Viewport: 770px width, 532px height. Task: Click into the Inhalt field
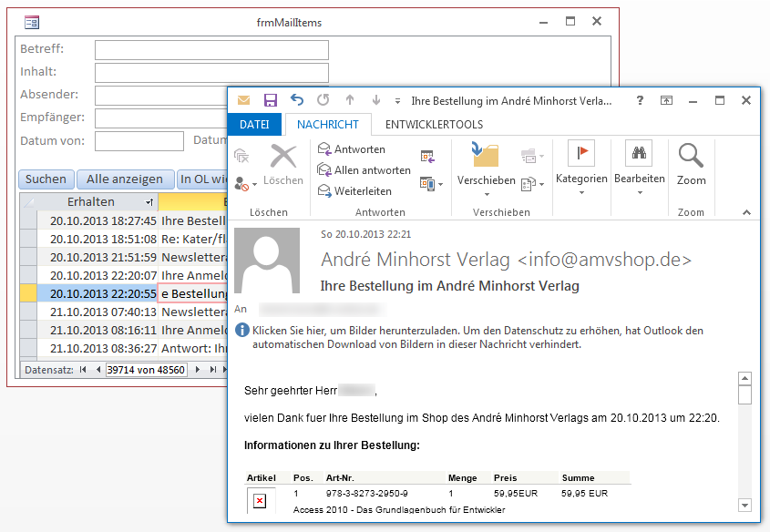[211, 73]
